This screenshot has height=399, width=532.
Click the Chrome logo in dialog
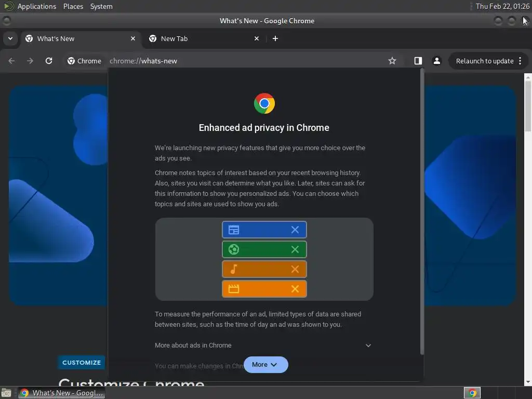[x=264, y=103]
